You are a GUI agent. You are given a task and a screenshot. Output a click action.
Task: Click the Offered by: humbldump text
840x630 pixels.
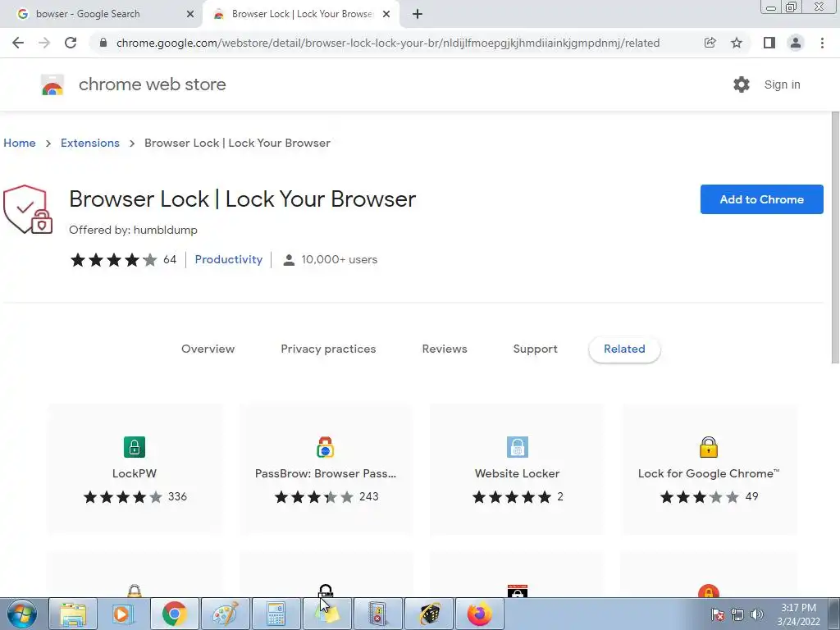pos(134,230)
